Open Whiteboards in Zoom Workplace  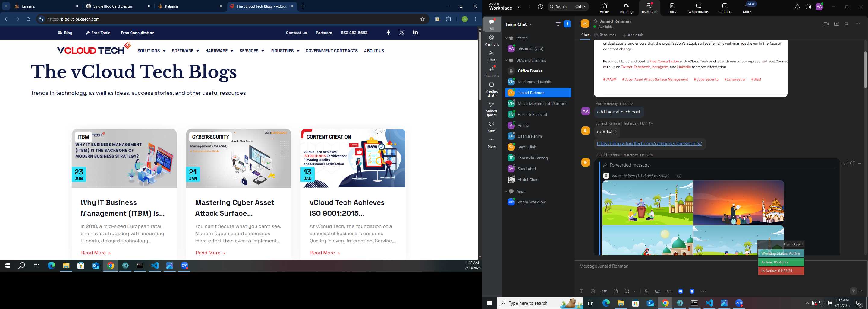(698, 8)
